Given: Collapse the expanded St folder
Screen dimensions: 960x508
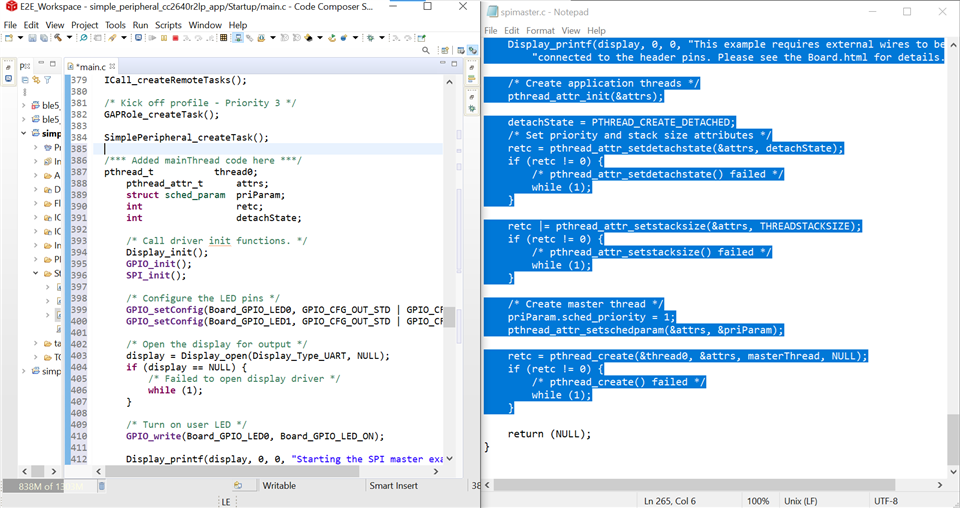Looking at the screenshot, I should [x=36, y=273].
